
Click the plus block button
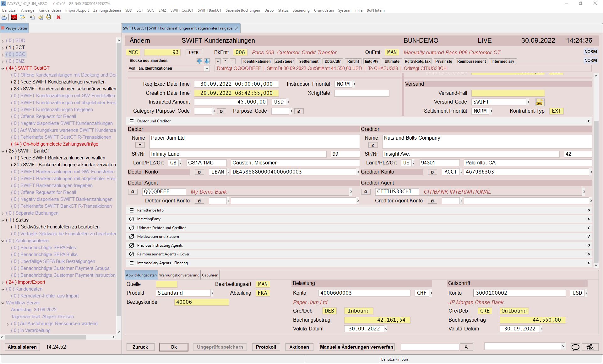pos(218,62)
